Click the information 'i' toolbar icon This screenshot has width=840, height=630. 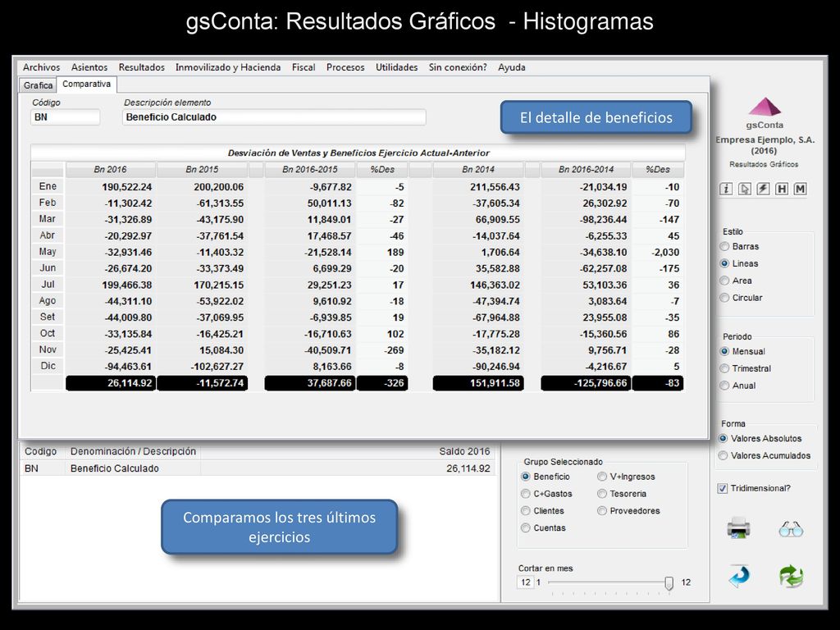click(726, 189)
